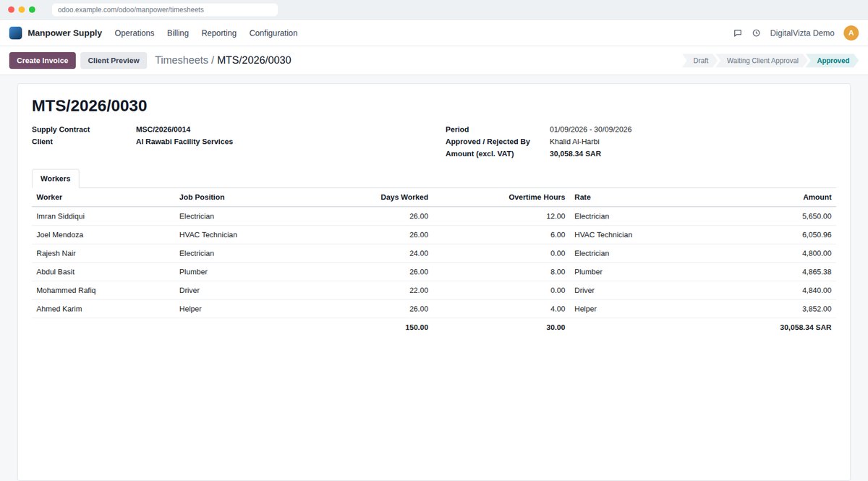Open the Operations menu
Viewport: 868px width, 481px height.
[x=135, y=33]
